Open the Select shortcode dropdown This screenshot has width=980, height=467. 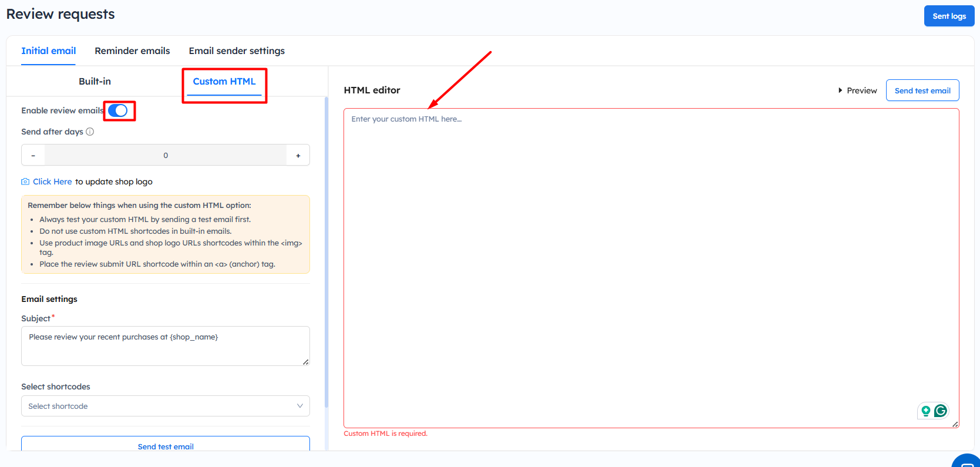click(166, 406)
